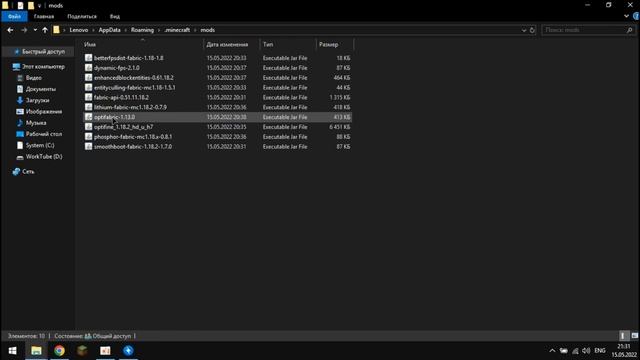Open the Поделиться ribbon tab
Image resolution: width=640 pixels, height=360 pixels.
pyautogui.click(x=82, y=16)
